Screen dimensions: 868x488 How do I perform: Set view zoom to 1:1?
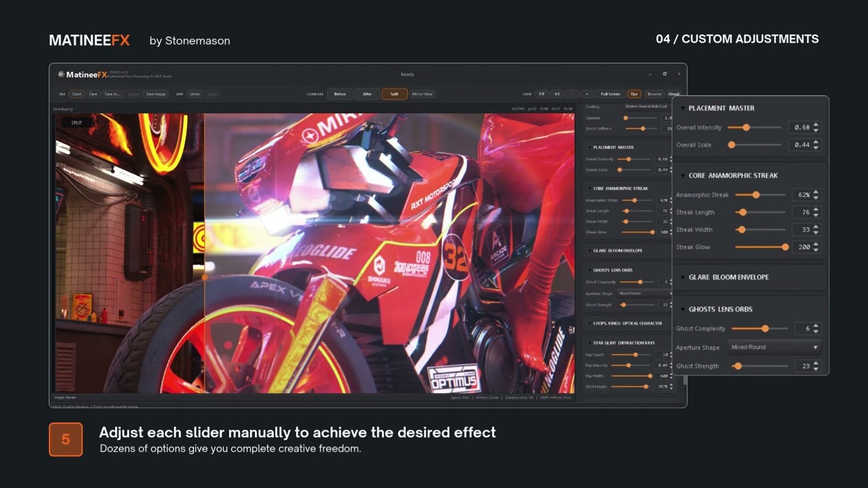click(x=557, y=94)
